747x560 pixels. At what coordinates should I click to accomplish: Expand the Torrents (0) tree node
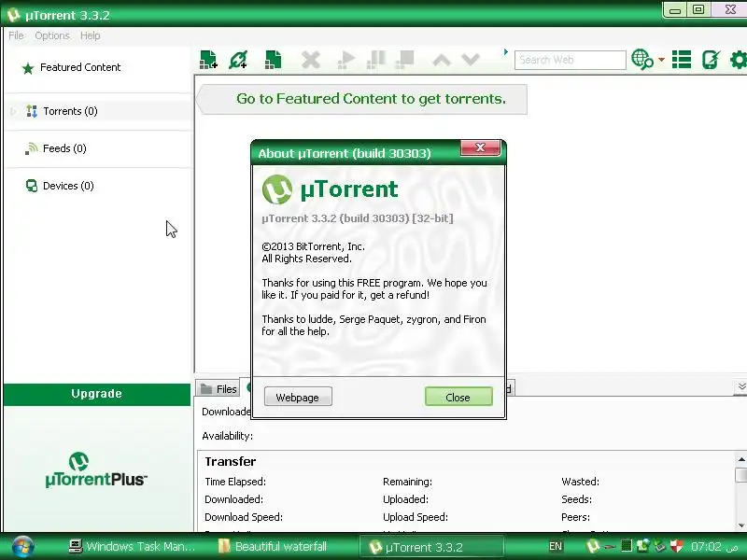tap(13, 111)
